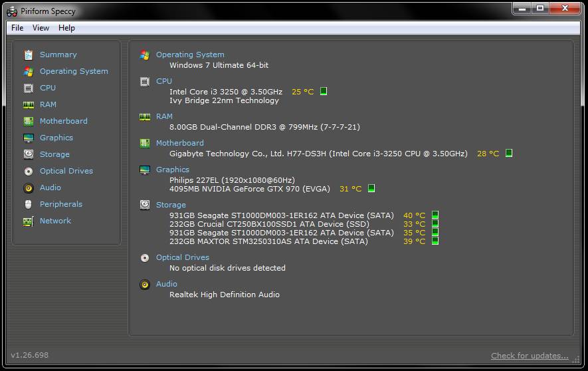Click the RAM stick icon in sidebar
The width and height of the screenshot is (588, 371).
point(29,105)
